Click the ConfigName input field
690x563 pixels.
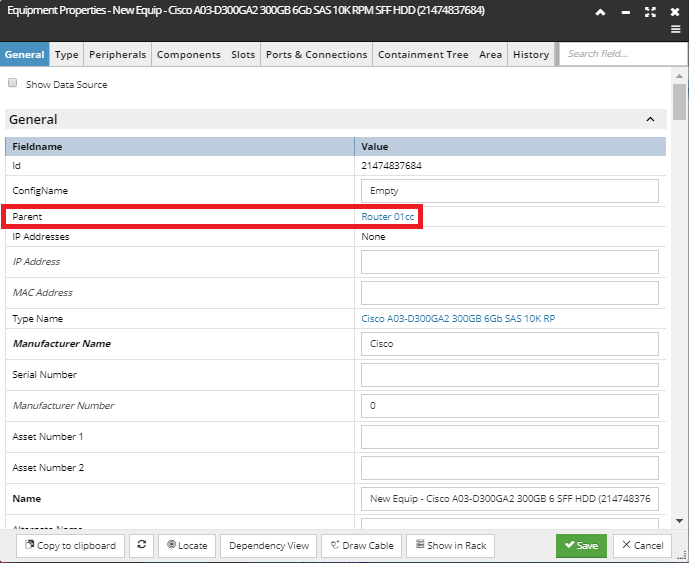pos(510,191)
